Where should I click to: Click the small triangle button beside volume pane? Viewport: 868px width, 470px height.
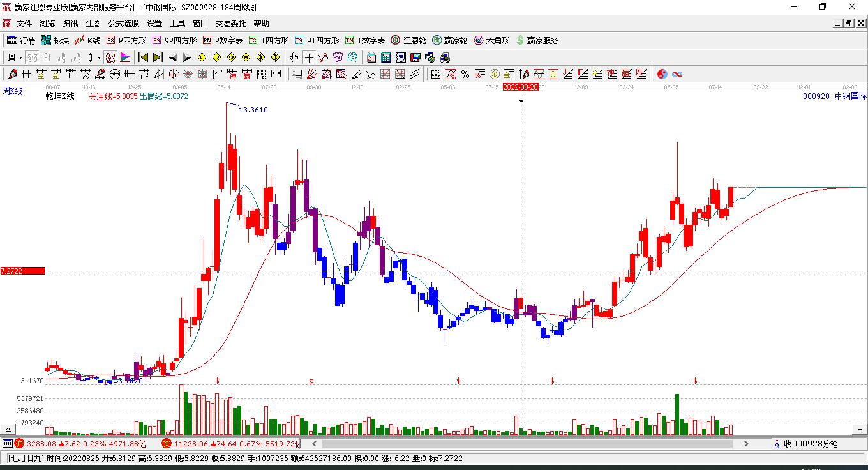click(x=9, y=430)
